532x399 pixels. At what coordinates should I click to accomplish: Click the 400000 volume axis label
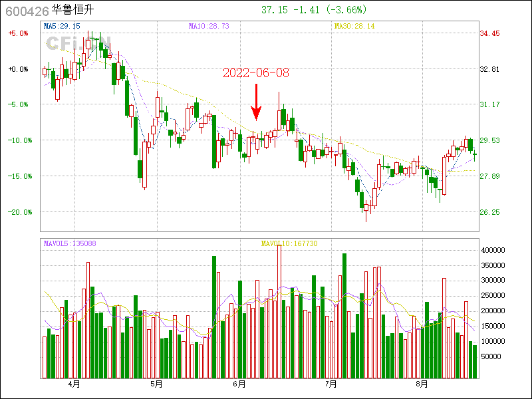tap(493, 251)
